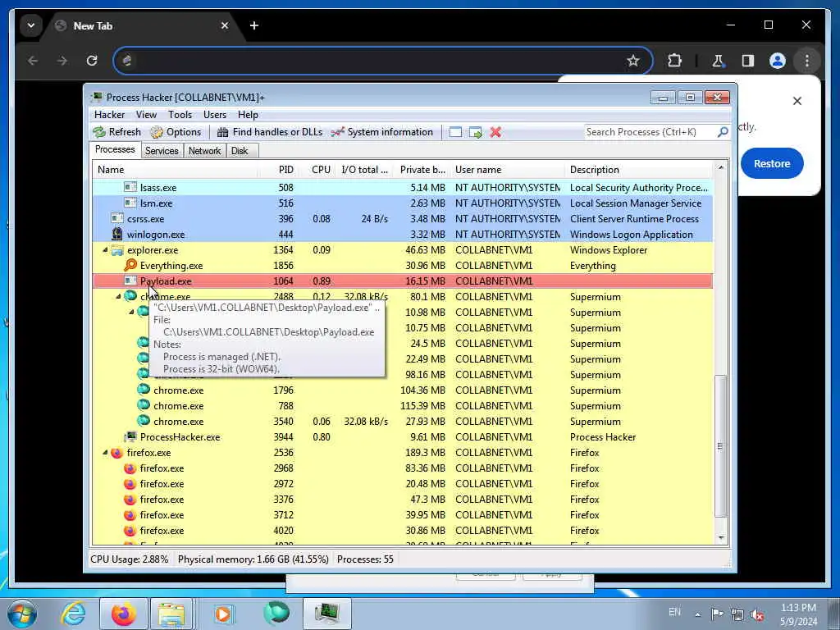
Task: Open System information graph
Action: [x=382, y=132]
